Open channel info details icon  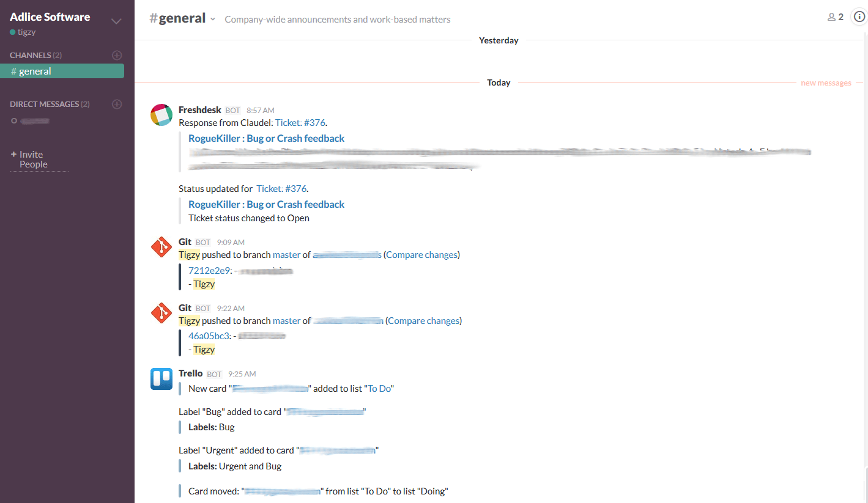pyautogui.click(x=859, y=17)
